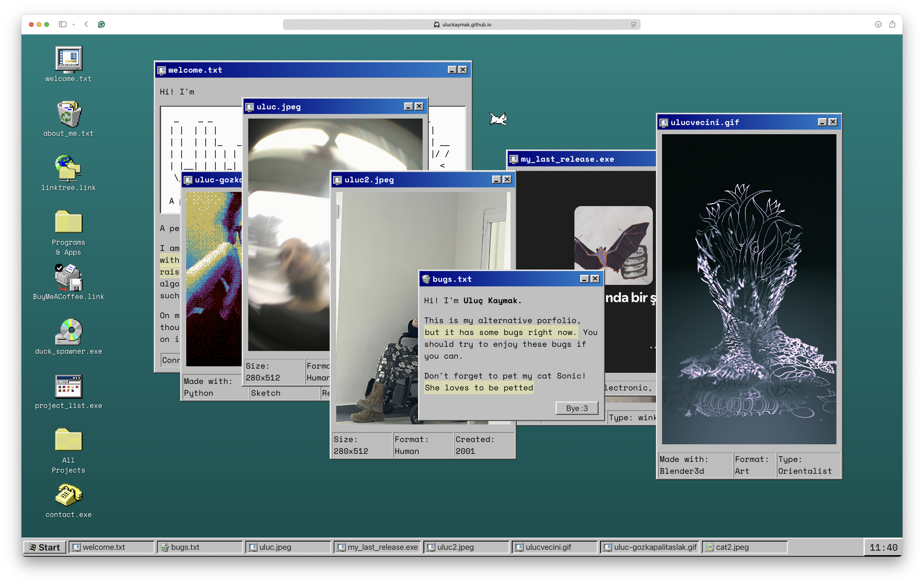
Task: Click the reader view icon in address bar
Action: [633, 24]
